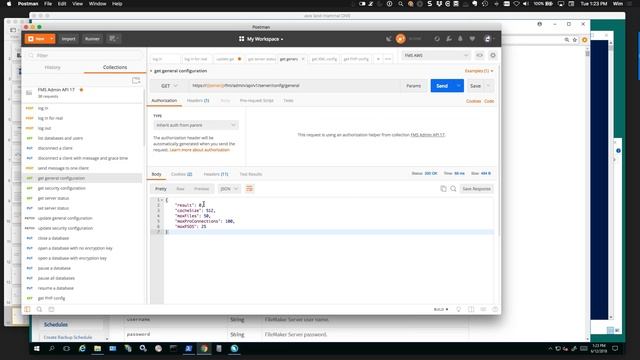Open the Examples (1) dropdown
This screenshot has height=360, width=640.
[x=479, y=71]
